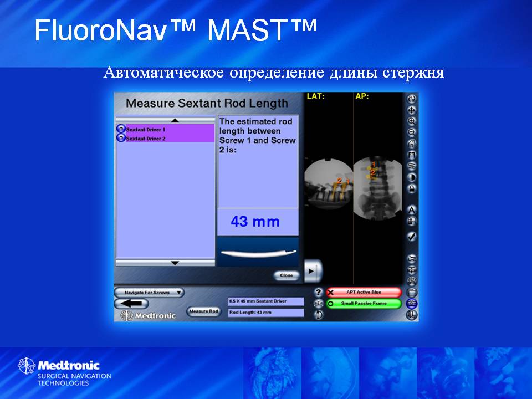The width and height of the screenshot is (532, 399).
Task: Click the rotate/refresh icon atop the right toolbar
Action: click(412, 99)
